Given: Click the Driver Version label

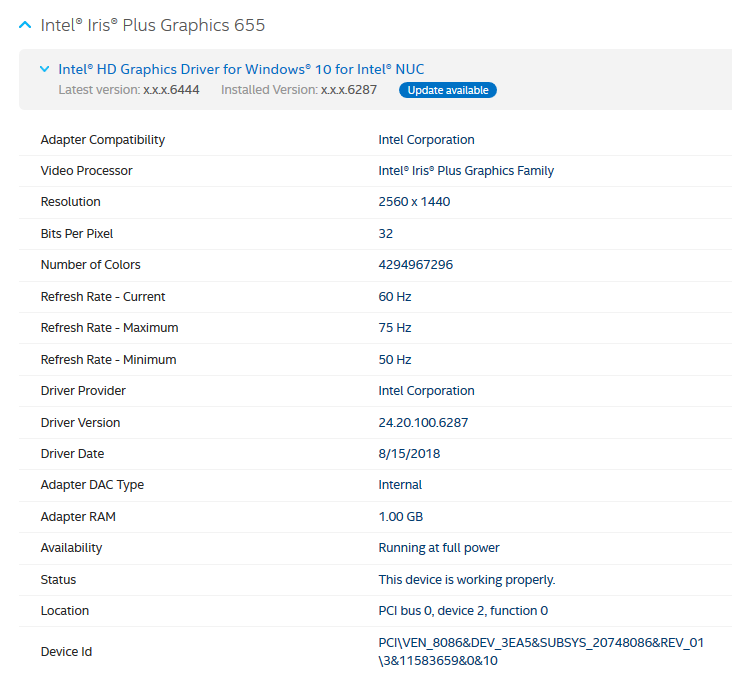Looking at the screenshot, I should (x=80, y=422).
